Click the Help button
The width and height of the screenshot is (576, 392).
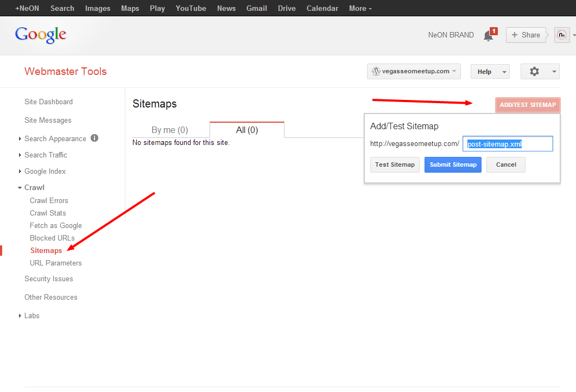(x=490, y=72)
